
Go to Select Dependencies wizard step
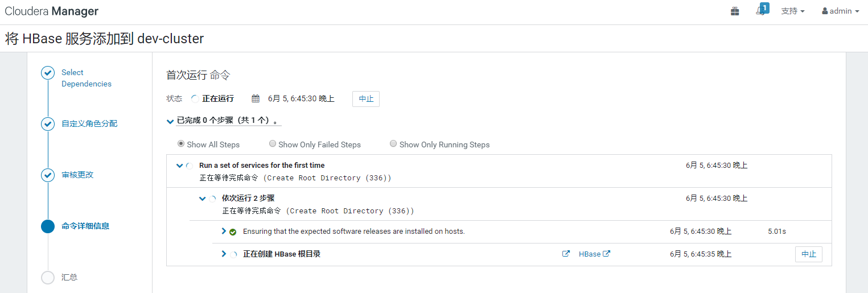click(87, 78)
